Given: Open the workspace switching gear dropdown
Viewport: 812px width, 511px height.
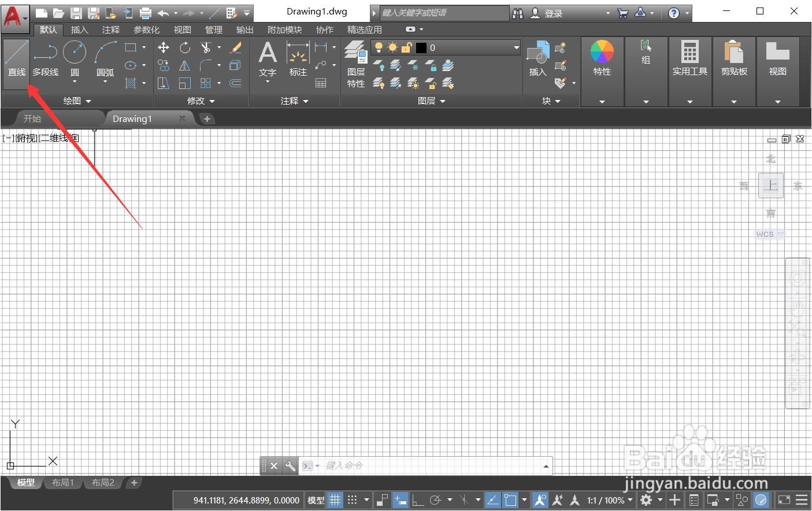Looking at the screenshot, I should click(660, 500).
